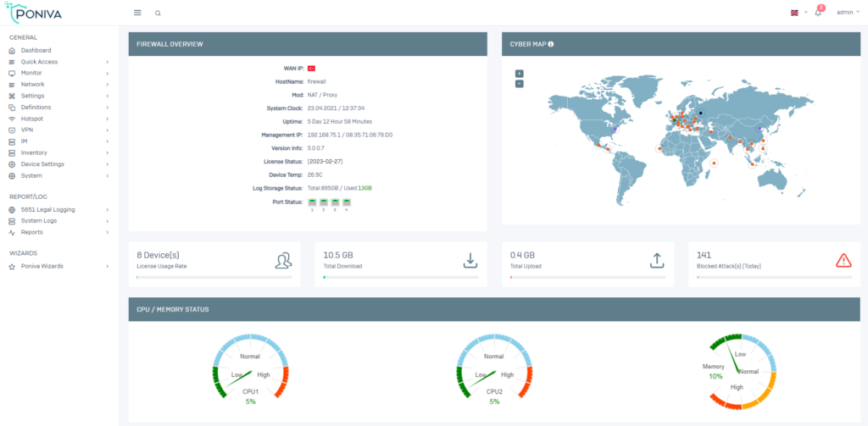Expand the VPN sidebar section
This screenshot has width=868, height=426.
pyautogui.click(x=58, y=130)
